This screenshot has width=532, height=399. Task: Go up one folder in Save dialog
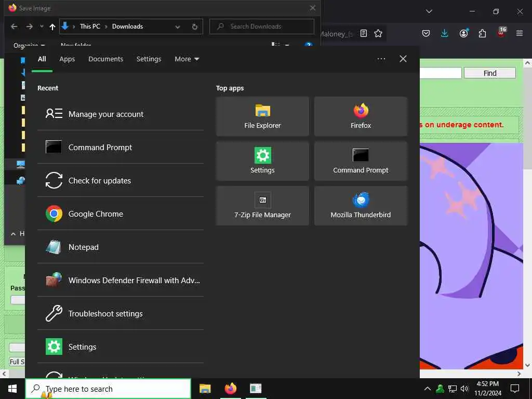(x=52, y=27)
